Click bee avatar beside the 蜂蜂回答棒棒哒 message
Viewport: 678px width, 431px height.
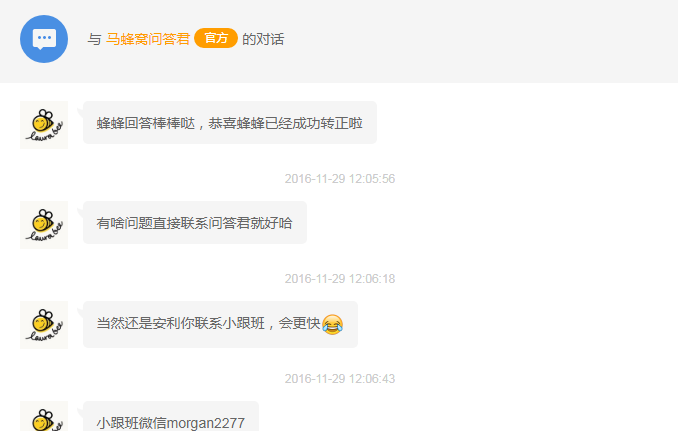pyautogui.click(x=44, y=125)
